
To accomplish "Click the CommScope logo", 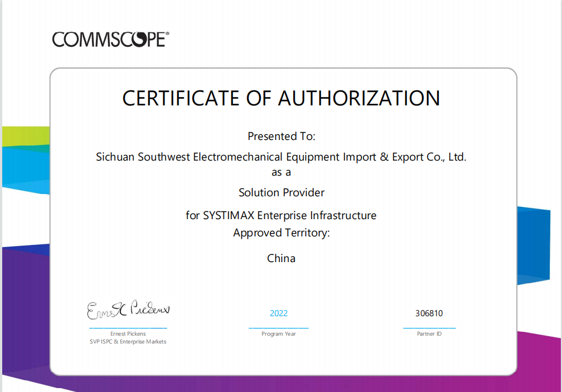I will coord(110,40).
